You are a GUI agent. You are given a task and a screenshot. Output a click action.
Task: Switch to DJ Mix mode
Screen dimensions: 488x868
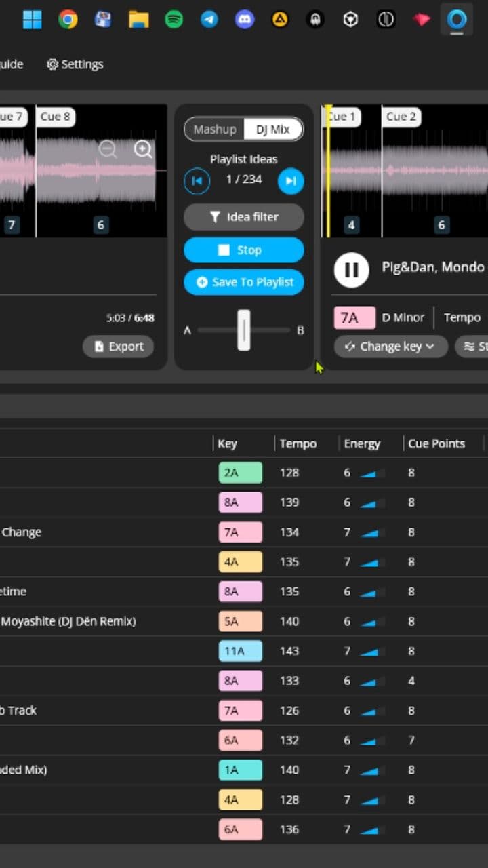(272, 130)
